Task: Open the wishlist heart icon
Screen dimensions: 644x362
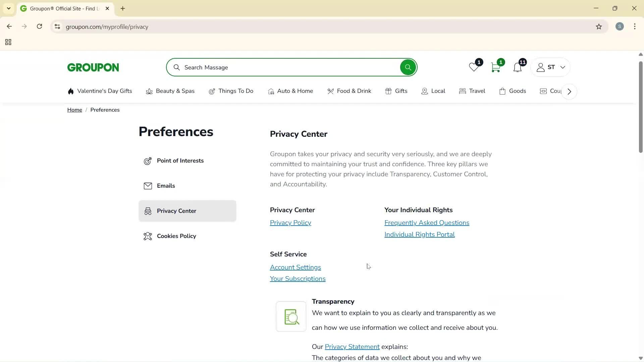Action: tap(473, 67)
